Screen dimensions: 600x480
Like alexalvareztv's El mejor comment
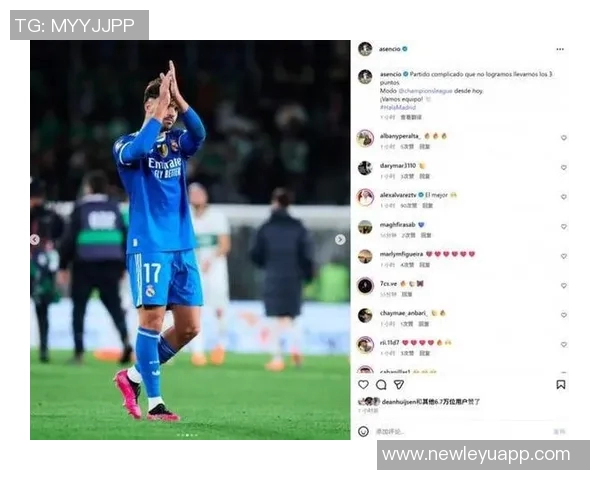coord(563,197)
